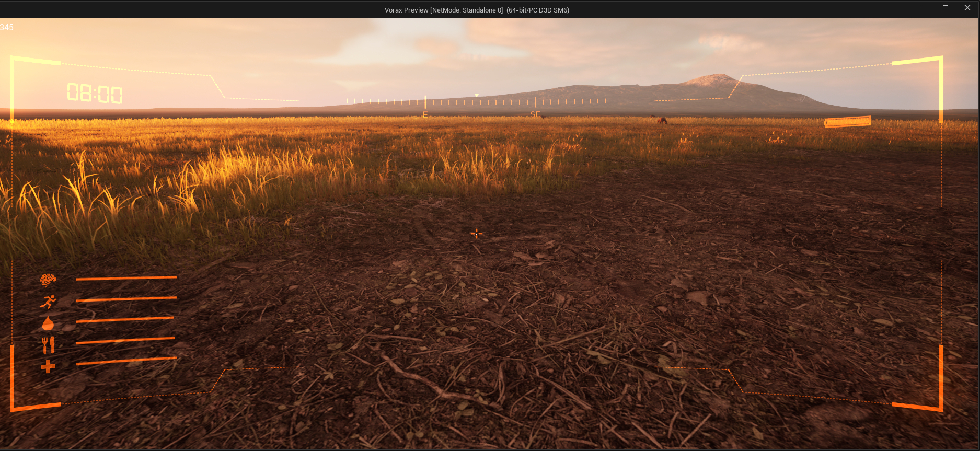This screenshot has height=451, width=980.
Task: Click the thirst bar beside the water drop
Action: 125,319
